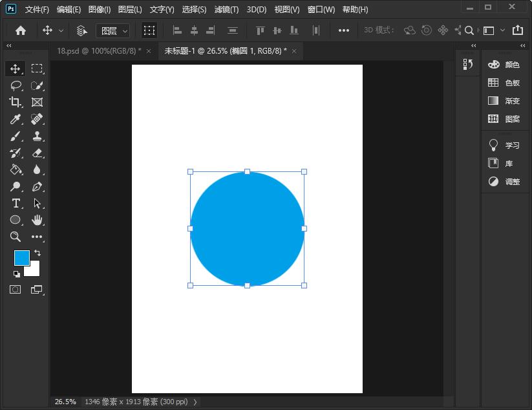Click the blue foreground color swatch
Viewport: 532px width, 410px height.
coord(21,257)
